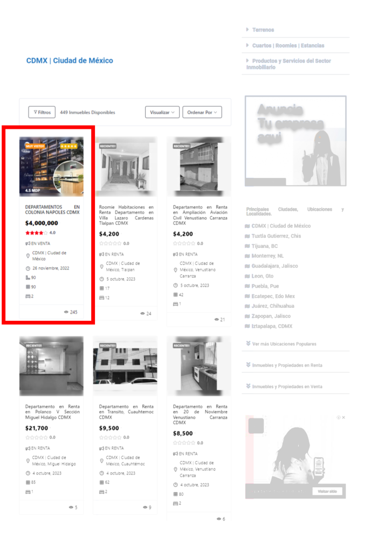Open the Ordenar Por dropdown

[202, 113]
